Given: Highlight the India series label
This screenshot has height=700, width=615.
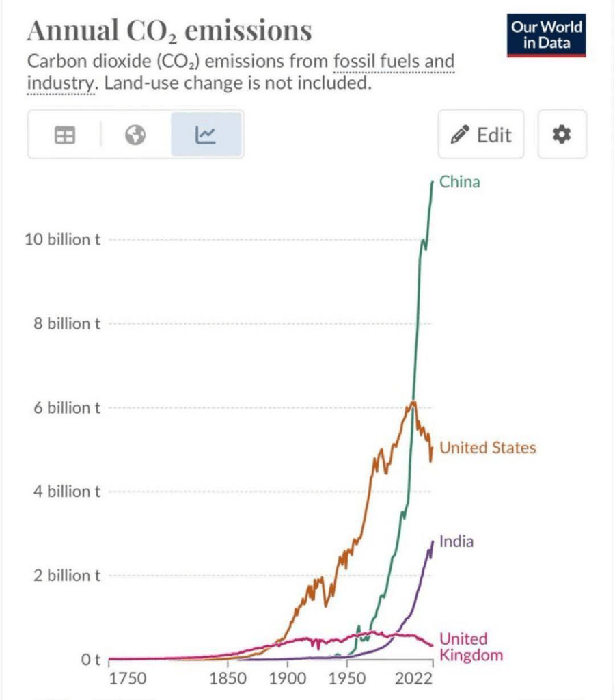Looking at the screenshot, I should coord(456,541).
